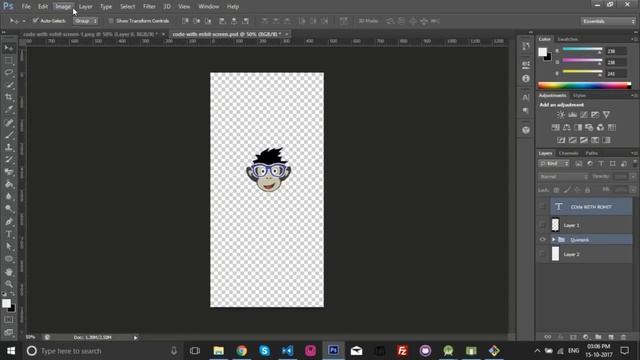Screen dimensions: 640x360
Task: Add a Channel Mixer adjustment (three circles icon)
Action: click(x=600, y=127)
